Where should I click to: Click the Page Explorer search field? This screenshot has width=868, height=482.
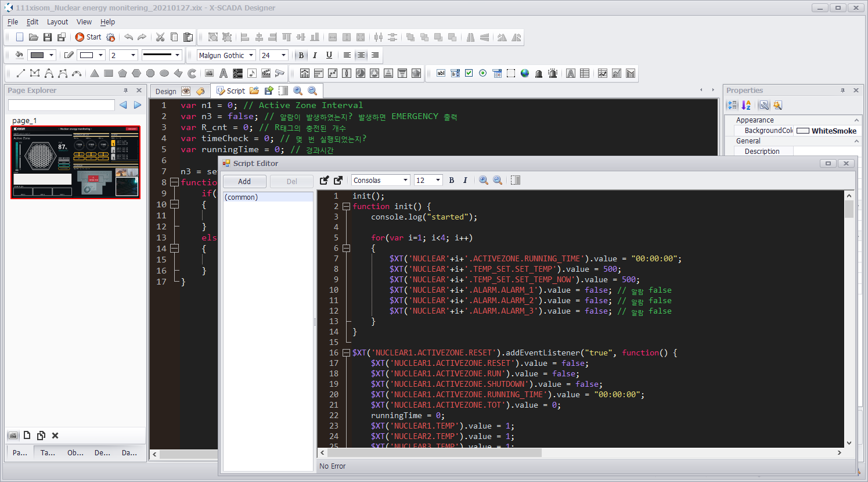click(x=62, y=105)
